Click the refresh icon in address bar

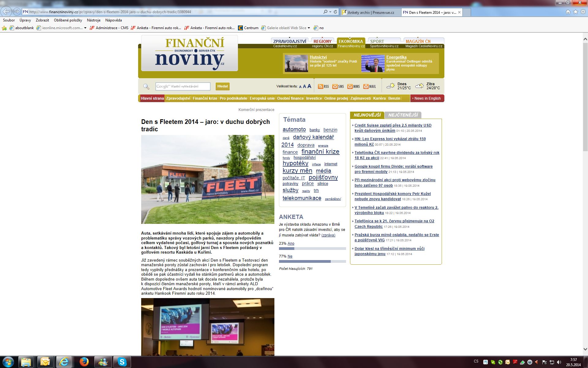(x=335, y=12)
